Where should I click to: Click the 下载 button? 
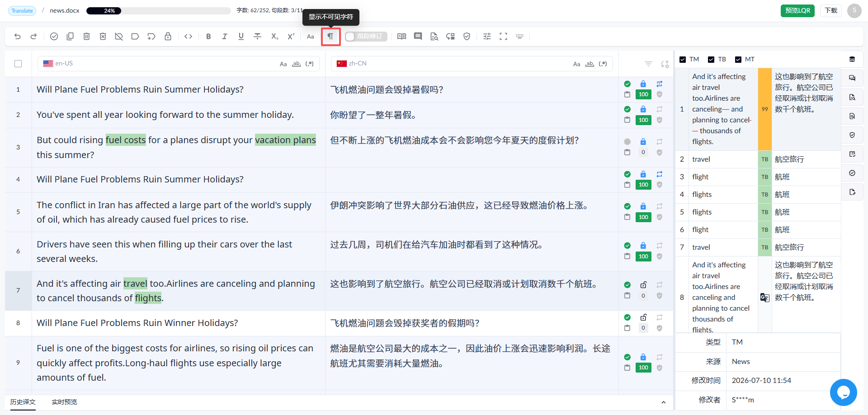point(831,11)
